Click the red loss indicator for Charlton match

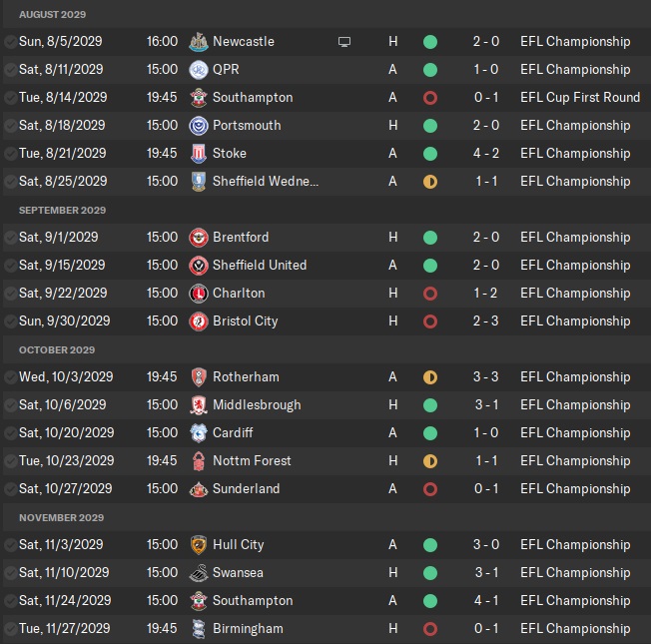click(430, 294)
